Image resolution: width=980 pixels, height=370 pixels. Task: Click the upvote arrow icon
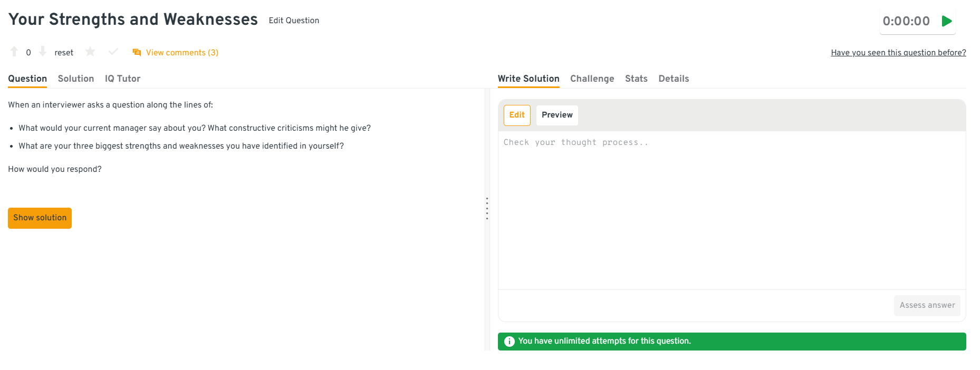click(14, 52)
